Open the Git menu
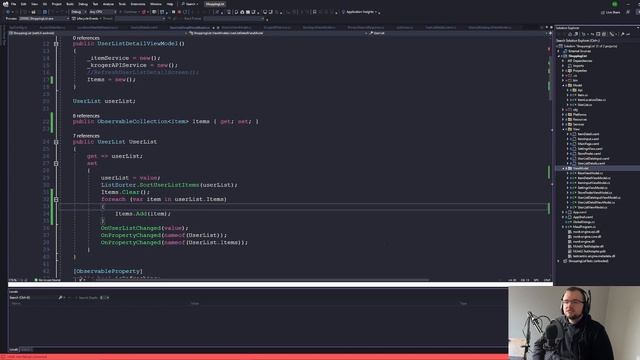The image size is (640, 360). [45, 4]
